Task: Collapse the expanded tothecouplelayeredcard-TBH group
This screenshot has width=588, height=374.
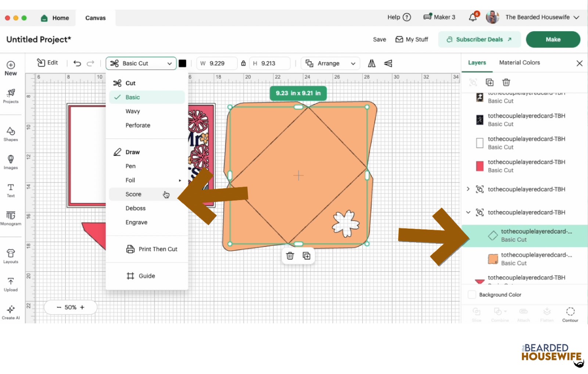Action: pyautogui.click(x=468, y=212)
